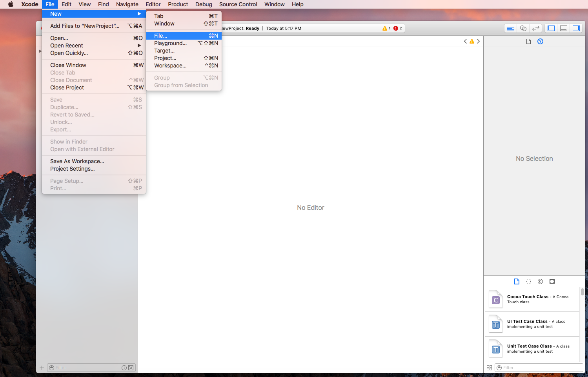
Task: Expand the project disclosure triangle in the navigator
Action: [x=40, y=51]
